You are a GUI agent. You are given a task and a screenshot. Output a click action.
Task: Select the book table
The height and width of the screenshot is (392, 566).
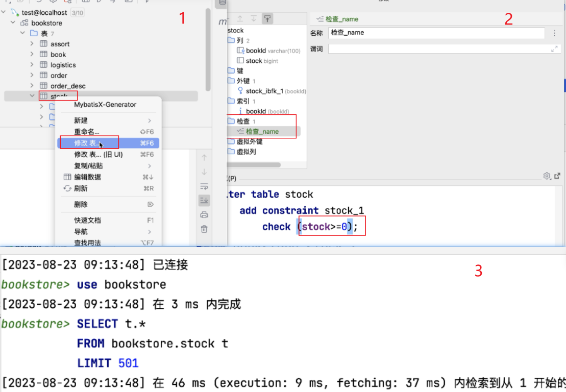(x=58, y=55)
